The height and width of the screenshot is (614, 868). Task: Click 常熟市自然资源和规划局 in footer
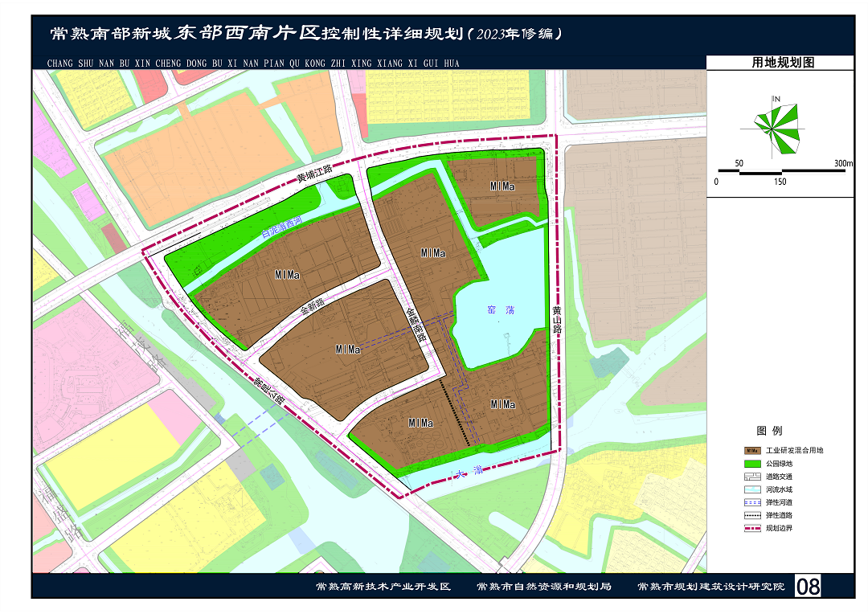pyautogui.click(x=543, y=587)
